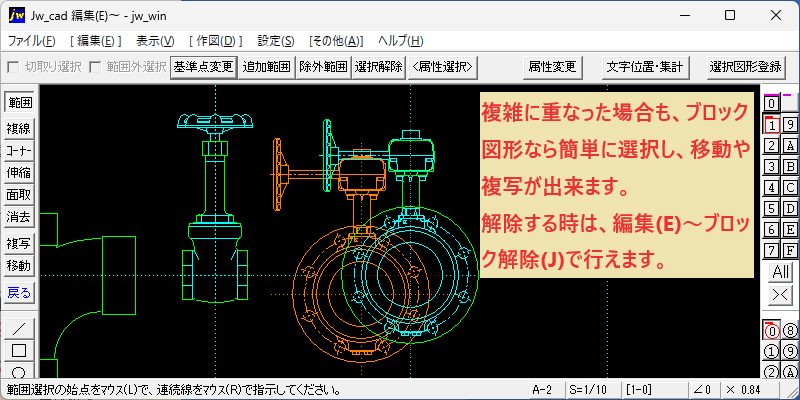Select the circle drawing tool icon

pyautogui.click(x=19, y=371)
